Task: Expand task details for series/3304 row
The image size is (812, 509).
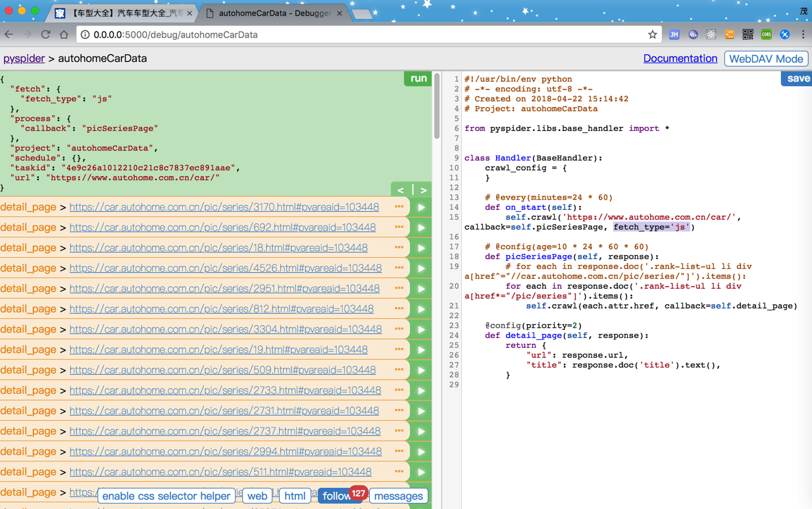Action: (x=399, y=329)
